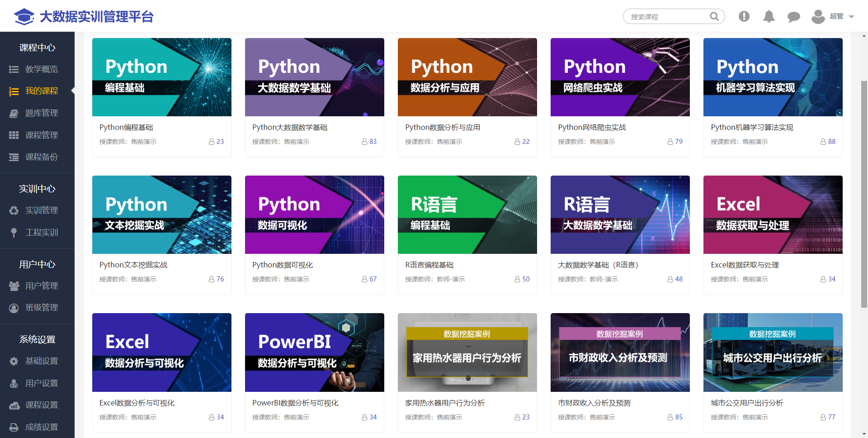
Task: Open the Python大数据数学基础 course thumbnail
Action: click(315, 77)
